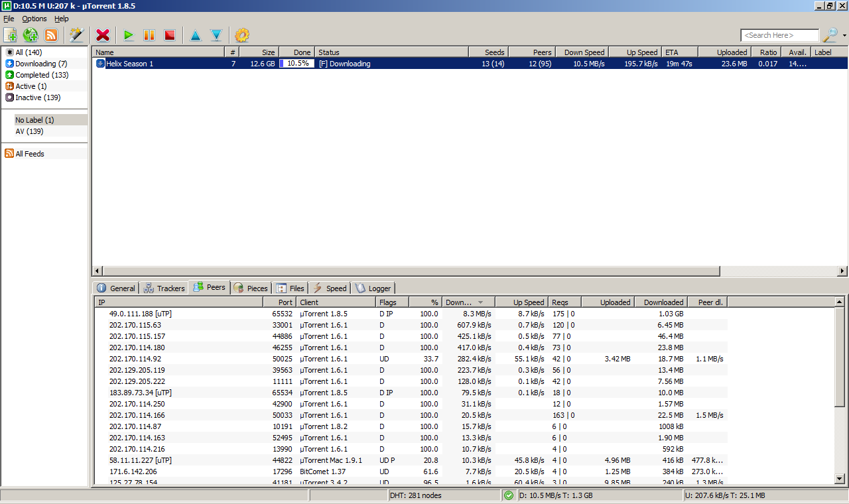Show the Pieces tab
The width and height of the screenshot is (849, 504).
(251, 288)
